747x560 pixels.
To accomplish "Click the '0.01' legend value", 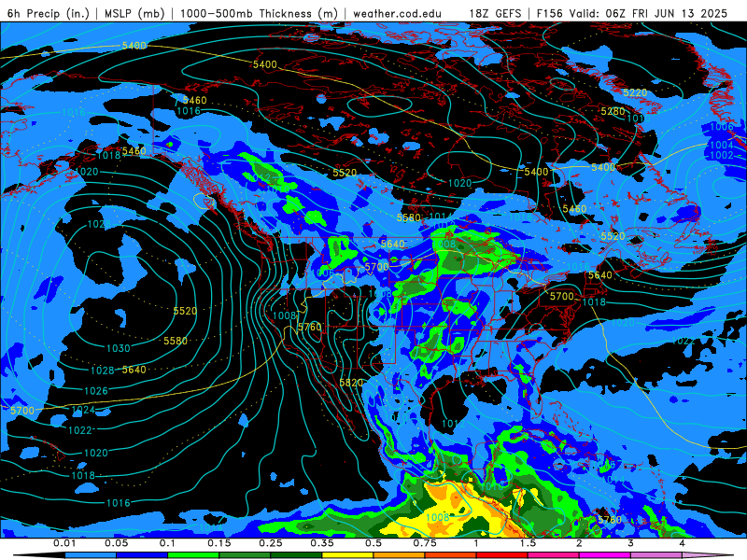I will (x=64, y=543).
